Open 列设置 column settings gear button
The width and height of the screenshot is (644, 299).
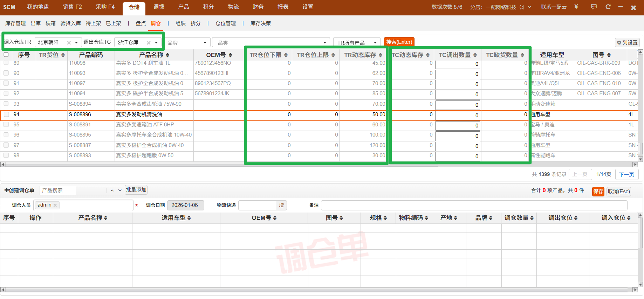pyautogui.click(x=627, y=43)
